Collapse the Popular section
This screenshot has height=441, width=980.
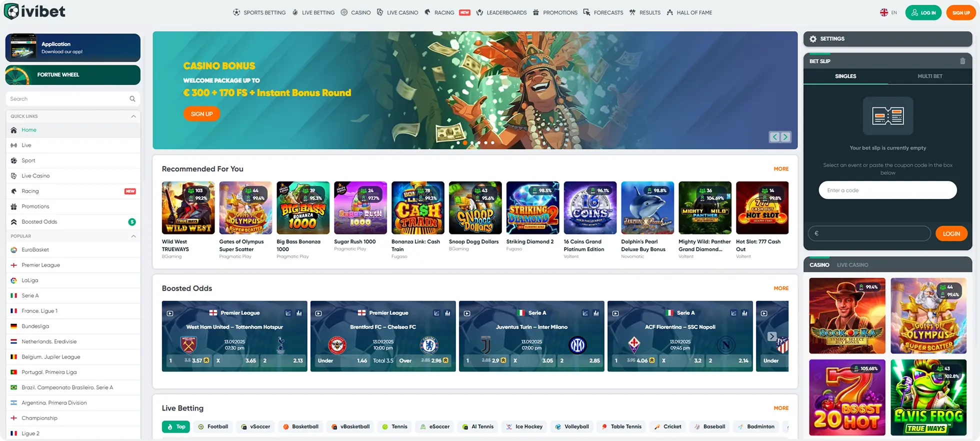pos(133,236)
